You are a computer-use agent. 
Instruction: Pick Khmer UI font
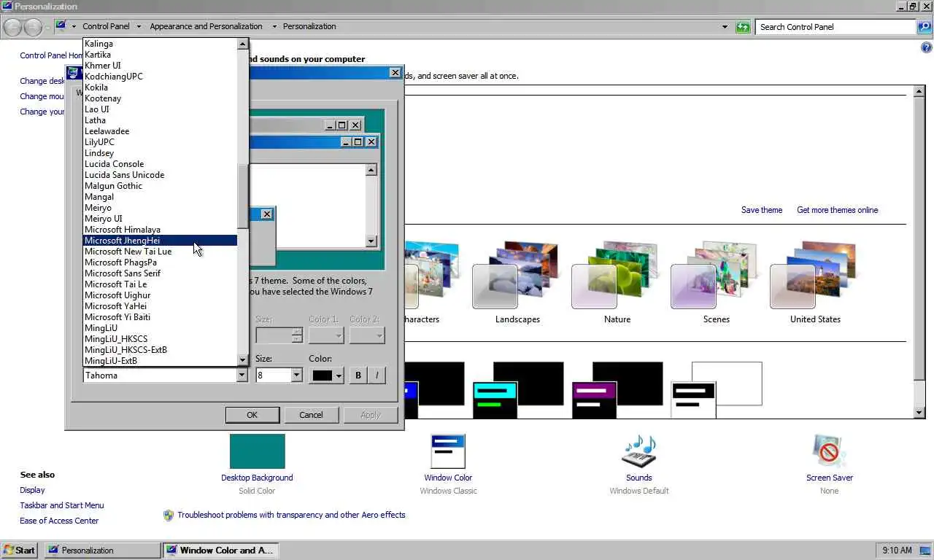tap(160, 66)
